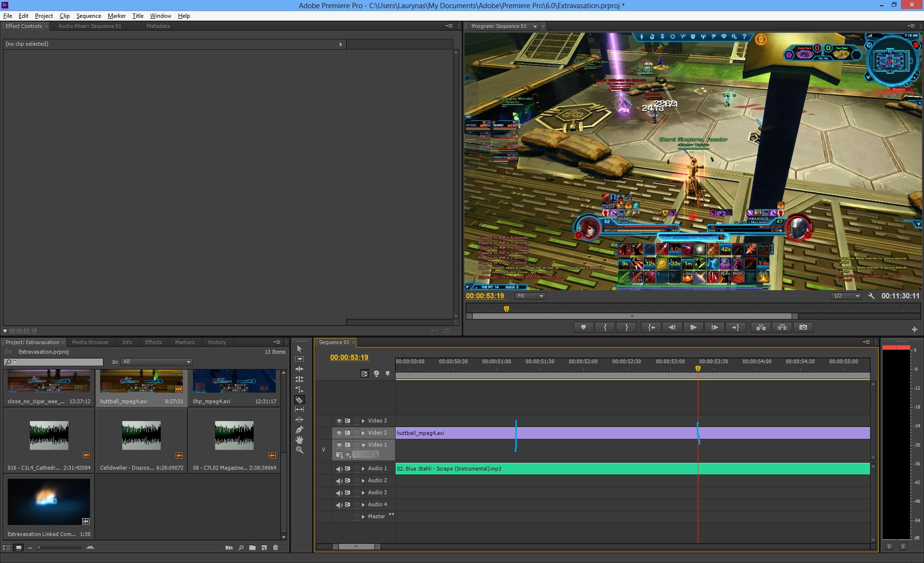Switch to the Media Browser tab

coord(90,342)
